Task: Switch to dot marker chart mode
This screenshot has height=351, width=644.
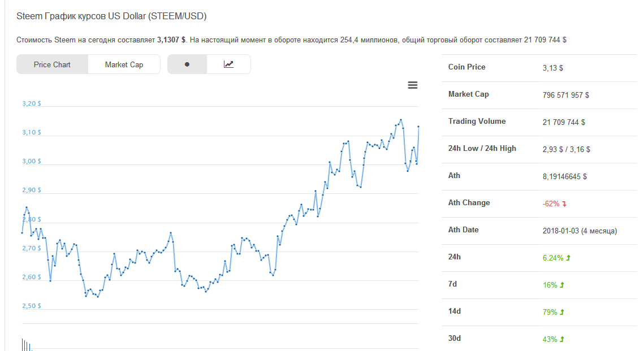Action: tap(187, 64)
